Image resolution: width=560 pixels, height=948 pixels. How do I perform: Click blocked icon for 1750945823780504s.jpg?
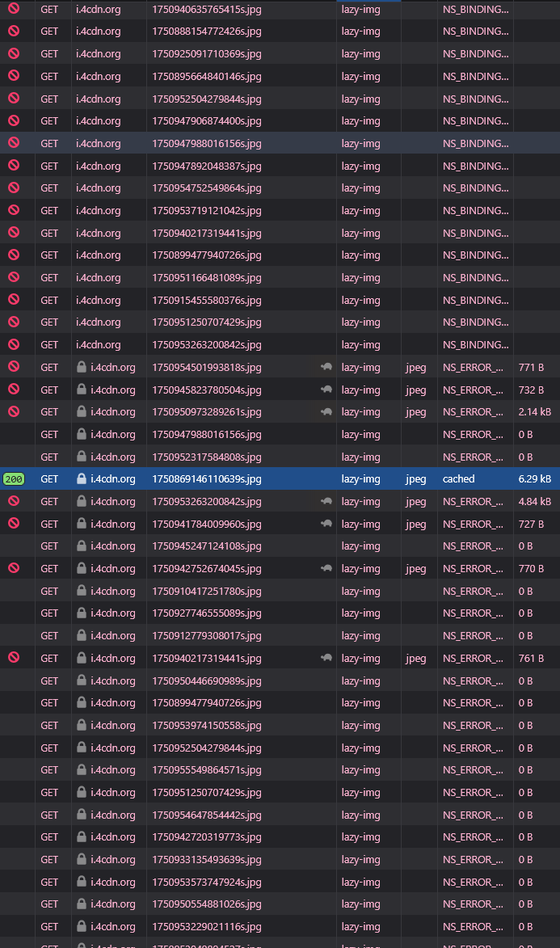(13, 389)
